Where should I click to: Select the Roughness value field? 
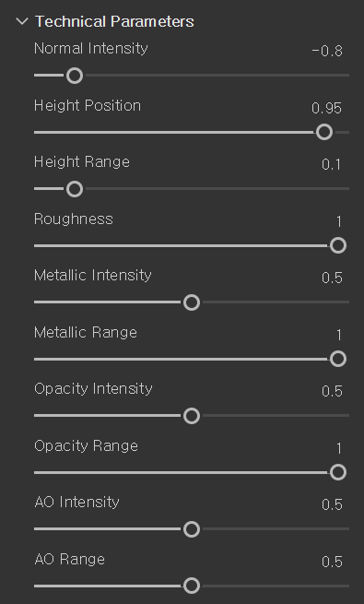339,221
